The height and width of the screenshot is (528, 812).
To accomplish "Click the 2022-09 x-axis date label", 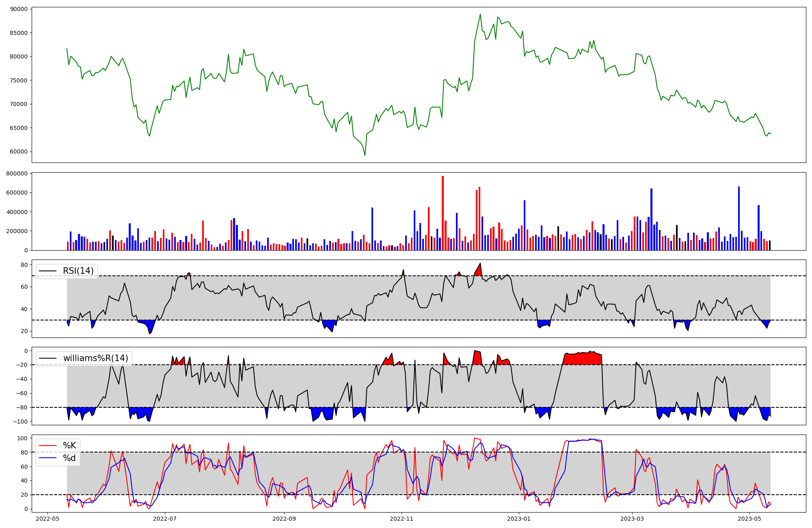I will coord(284,519).
